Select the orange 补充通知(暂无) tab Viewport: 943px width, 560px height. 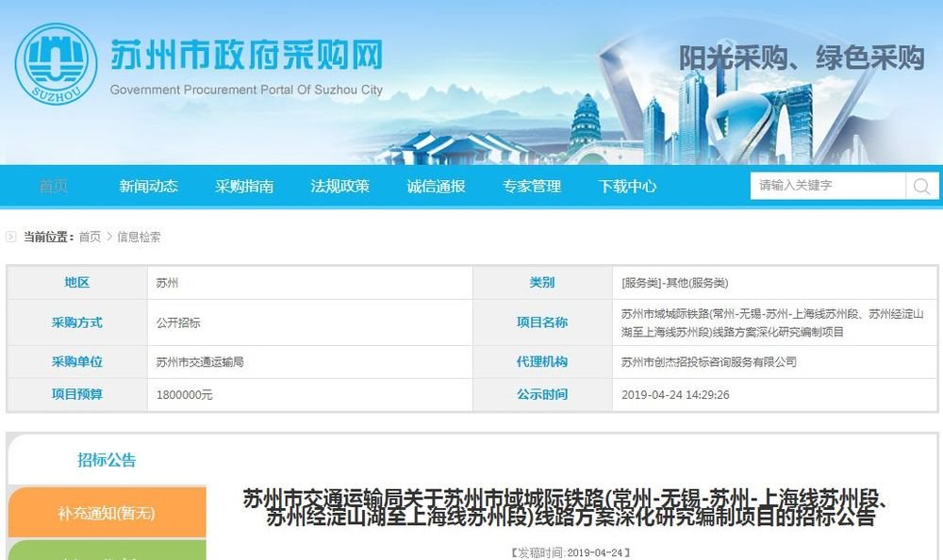point(107,513)
